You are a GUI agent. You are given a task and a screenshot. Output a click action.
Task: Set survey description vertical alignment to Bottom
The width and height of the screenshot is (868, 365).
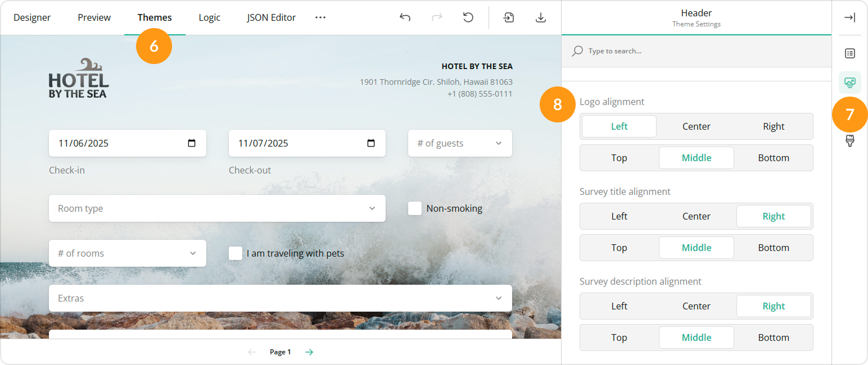[773, 337]
